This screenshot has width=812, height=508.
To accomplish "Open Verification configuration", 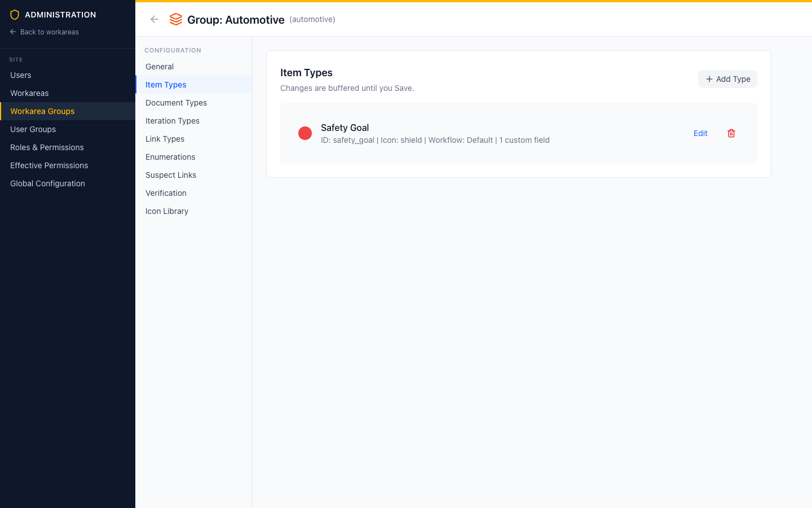I will pyautogui.click(x=194, y=193).
